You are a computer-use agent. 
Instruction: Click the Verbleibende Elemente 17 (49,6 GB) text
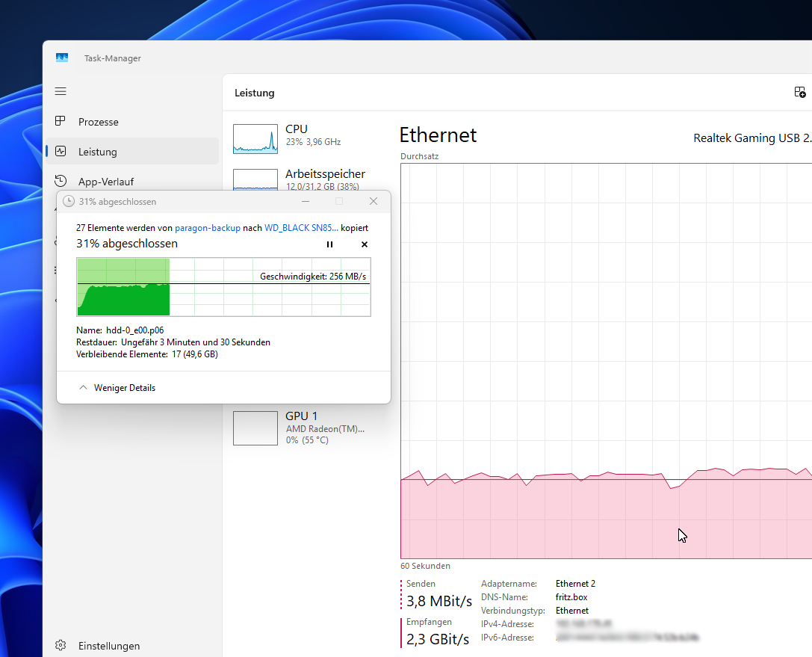point(147,354)
